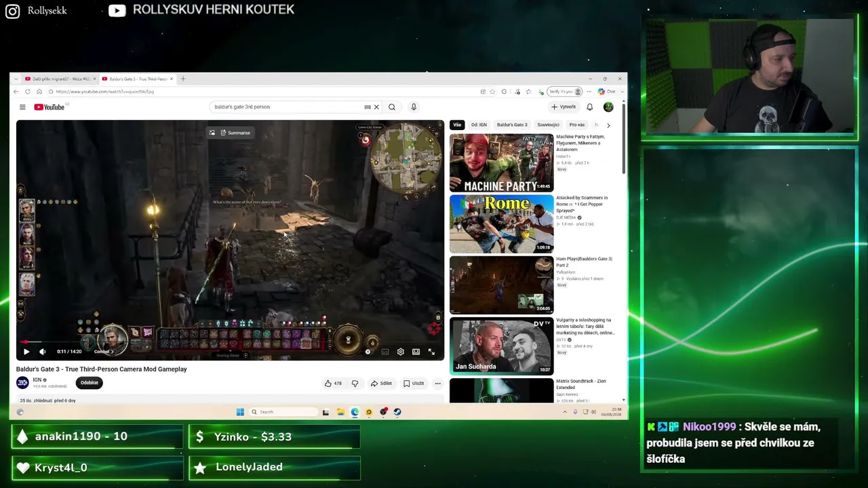Viewport: 868px width, 488px height.
Task: Open more actions menu beside Uložit
Action: [437, 384]
